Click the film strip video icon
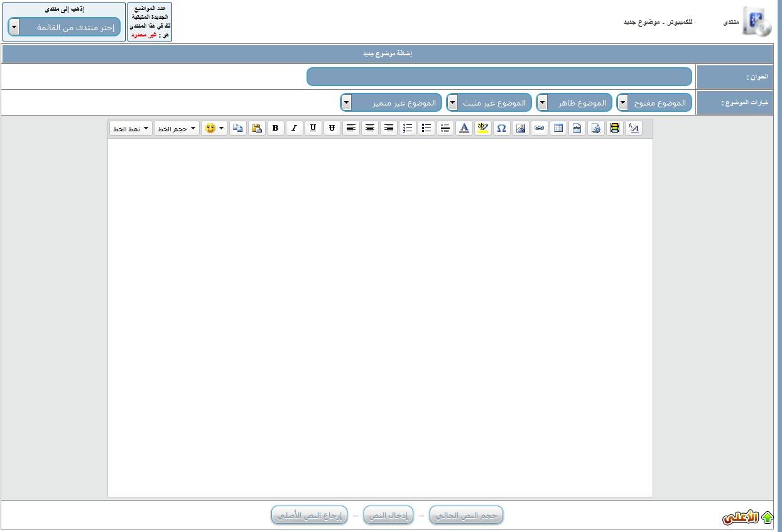 point(615,128)
